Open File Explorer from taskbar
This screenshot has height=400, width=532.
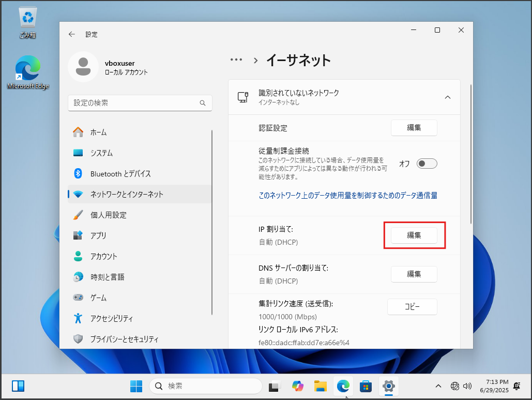(x=321, y=386)
